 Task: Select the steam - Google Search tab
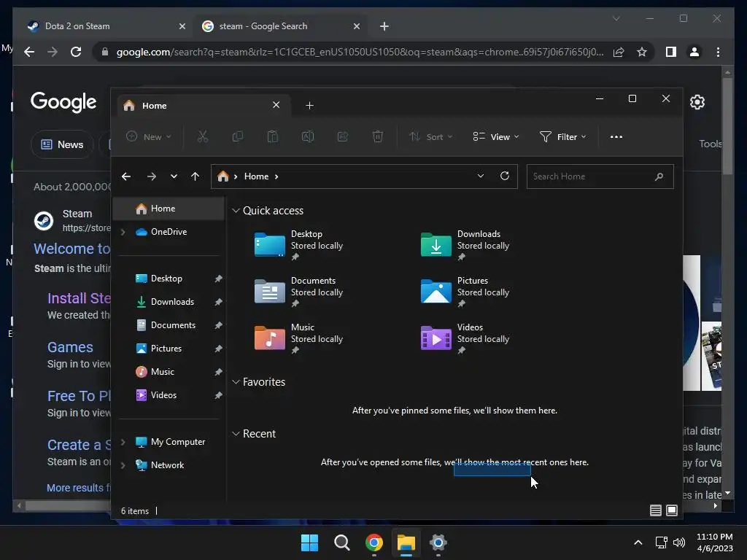(281, 26)
